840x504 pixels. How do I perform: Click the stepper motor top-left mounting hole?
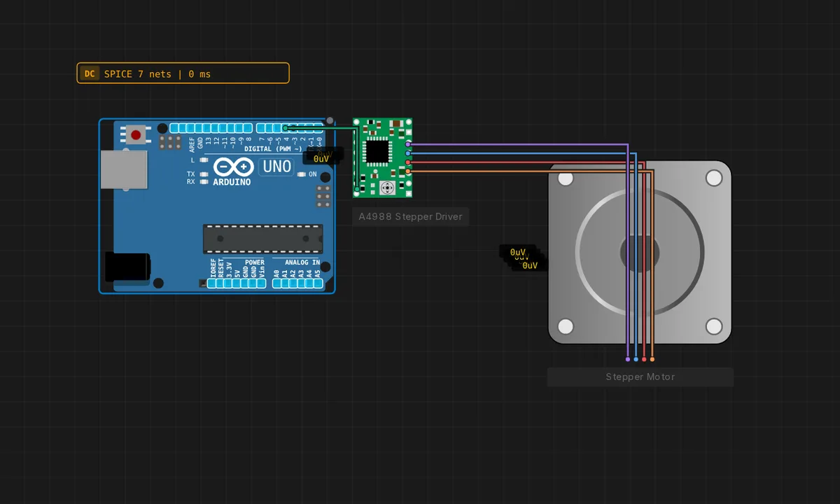[x=566, y=178]
